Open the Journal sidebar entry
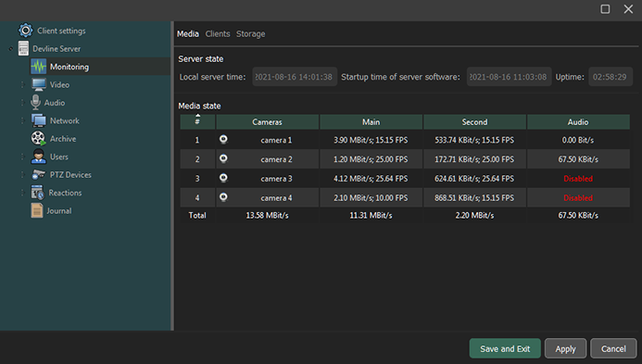This screenshot has height=364, width=642. [x=59, y=211]
